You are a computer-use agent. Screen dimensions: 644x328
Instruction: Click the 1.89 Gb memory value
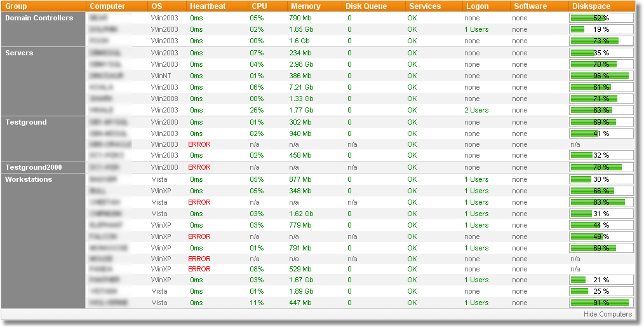click(301, 291)
